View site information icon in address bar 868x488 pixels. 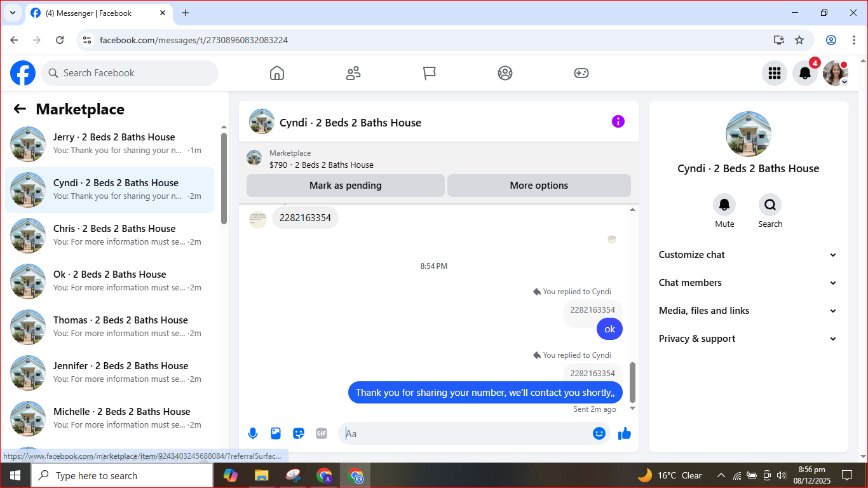88,40
